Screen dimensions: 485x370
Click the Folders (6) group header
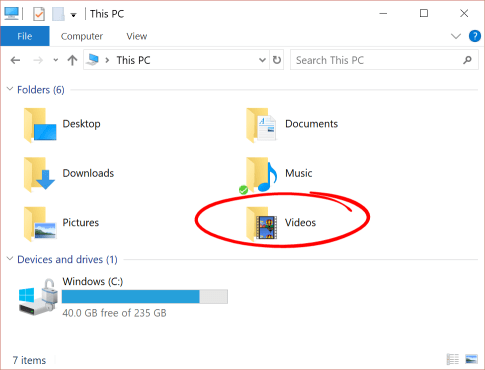[41, 90]
